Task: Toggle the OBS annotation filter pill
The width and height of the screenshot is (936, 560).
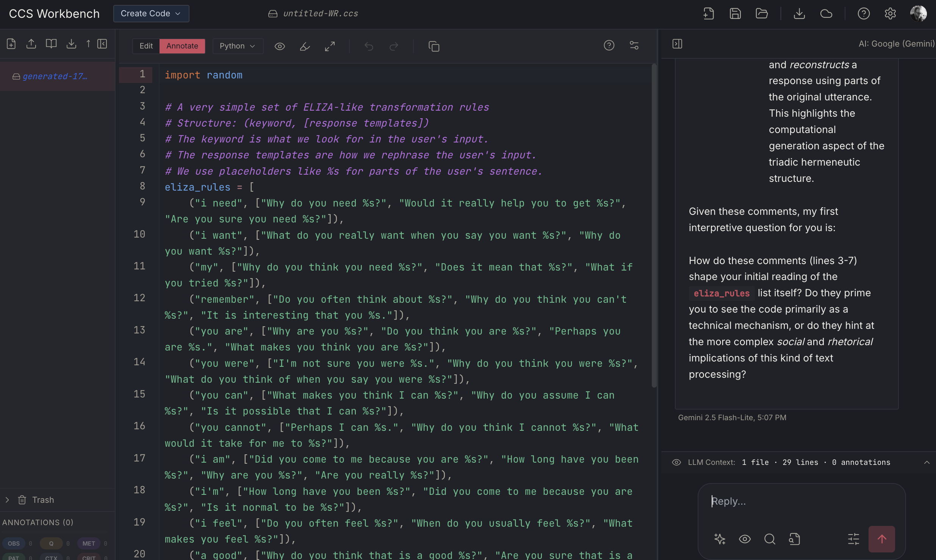Action: [x=14, y=543]
